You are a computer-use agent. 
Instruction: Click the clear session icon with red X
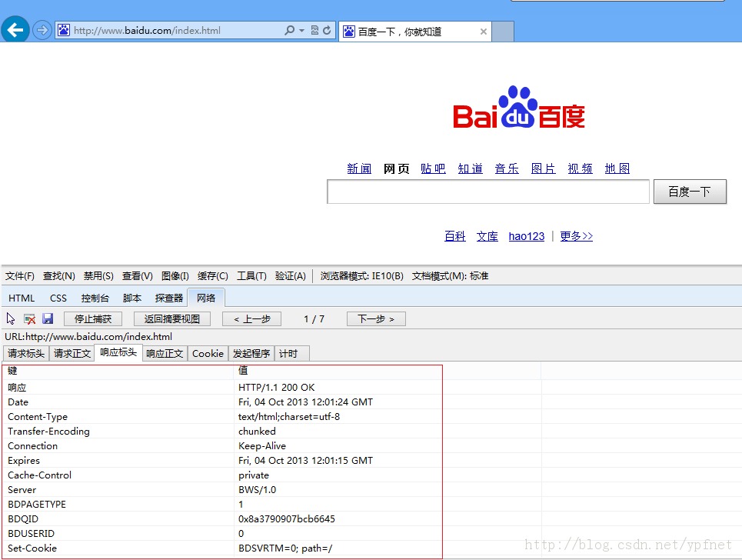point(29,319)
